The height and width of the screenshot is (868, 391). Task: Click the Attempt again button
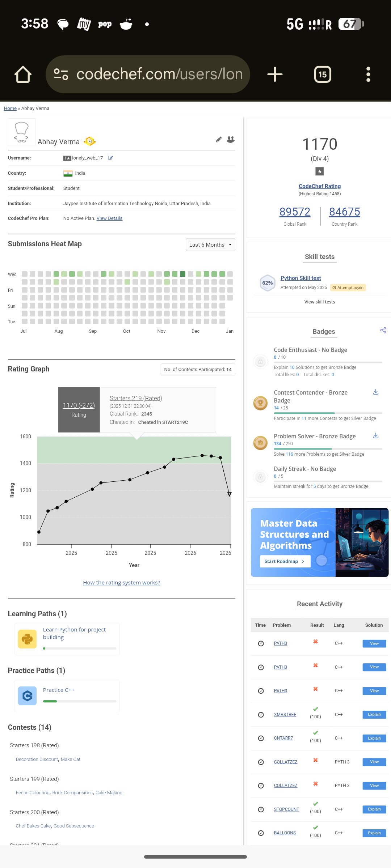pos(348,288)
